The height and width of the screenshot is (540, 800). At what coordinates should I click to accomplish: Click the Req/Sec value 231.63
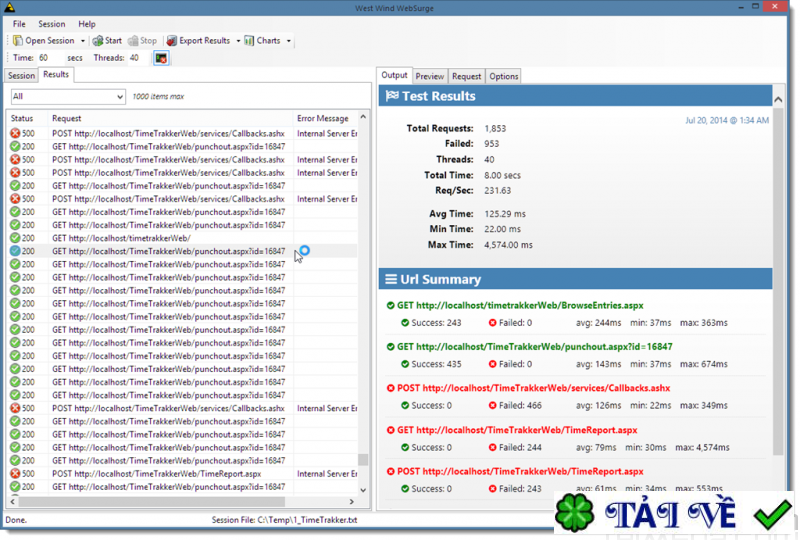tap(497, 190)
